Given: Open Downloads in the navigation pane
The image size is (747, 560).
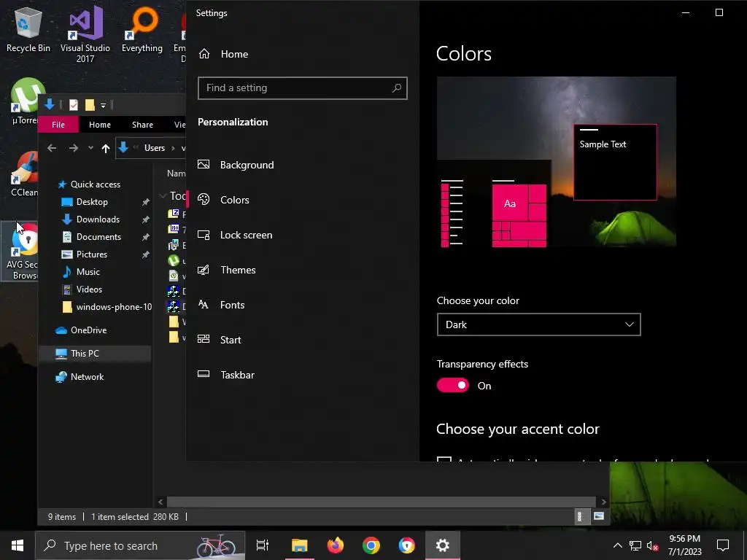Looking at the screenshot, I should click(90, 219).
